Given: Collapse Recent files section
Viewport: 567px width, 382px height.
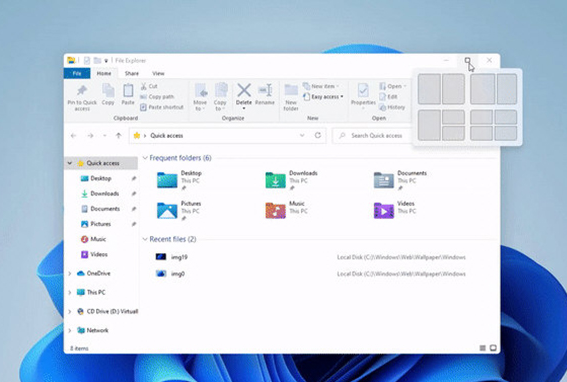Looking at the screenshot, I should 145,239.
